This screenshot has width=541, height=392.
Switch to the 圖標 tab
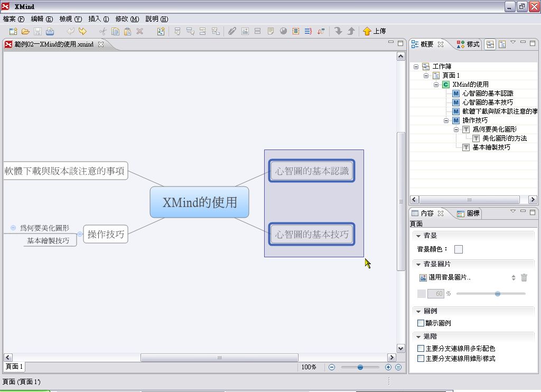click(468, 213)
